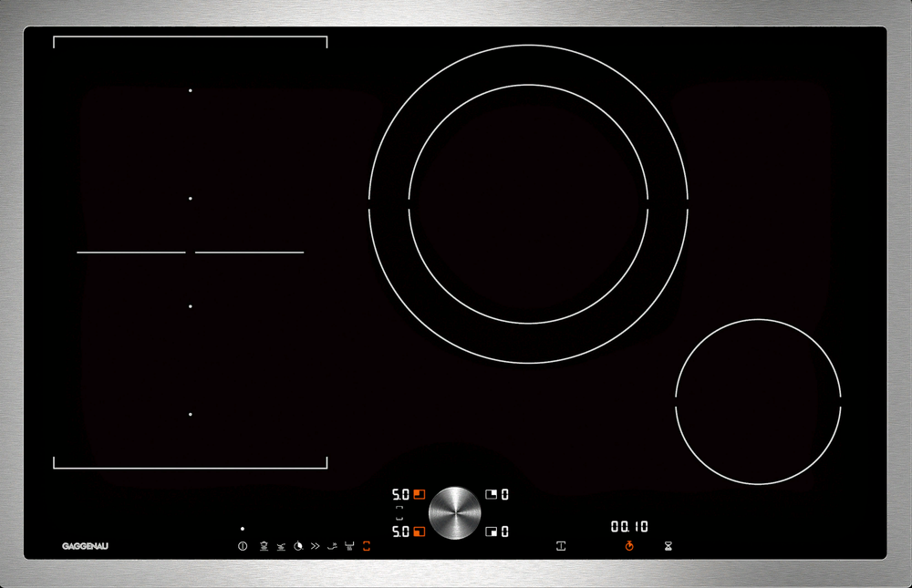
Task: Tap the stopwatch-style timer function icon
Action: [298, 546]
